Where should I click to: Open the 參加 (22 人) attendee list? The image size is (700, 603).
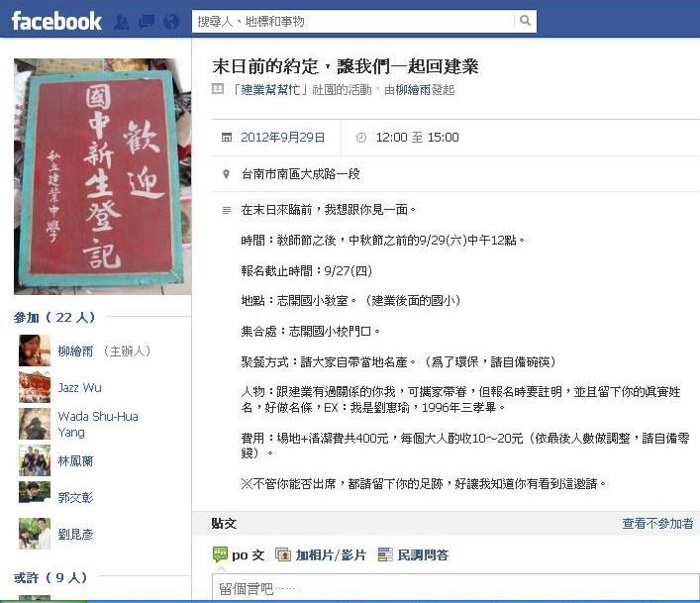(x=54, y=318)
